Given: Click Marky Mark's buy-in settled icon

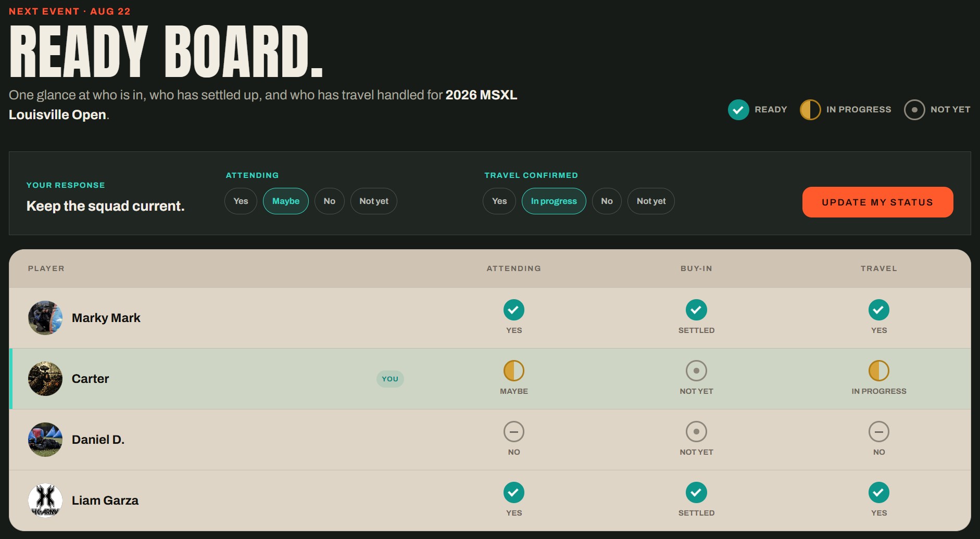Looking at the screenshot, I should 696,310.
